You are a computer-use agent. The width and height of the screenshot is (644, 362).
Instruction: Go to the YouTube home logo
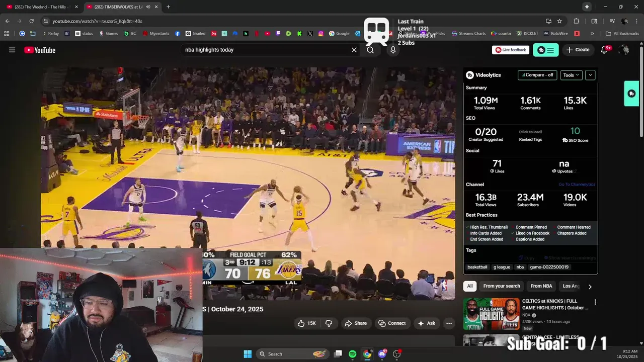click(x=40, y=50)
